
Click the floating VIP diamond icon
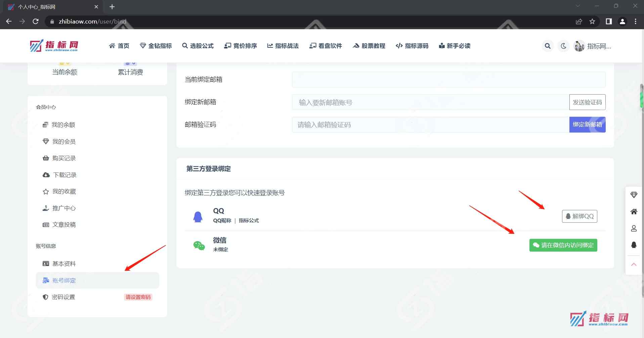(634, 194)
